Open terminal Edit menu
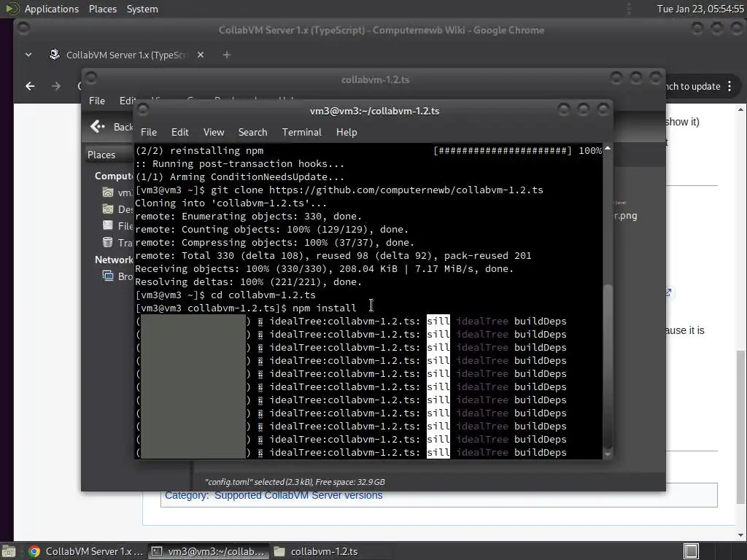This screenshot has height=560, width=747. pyautogui.click(x=179, y=132)
